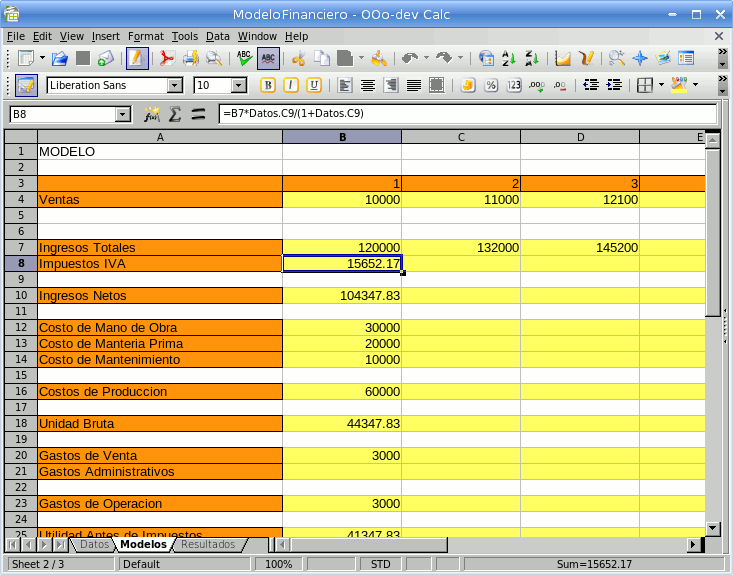Justify cell text
733x575 pixels.
coord(414,86)
